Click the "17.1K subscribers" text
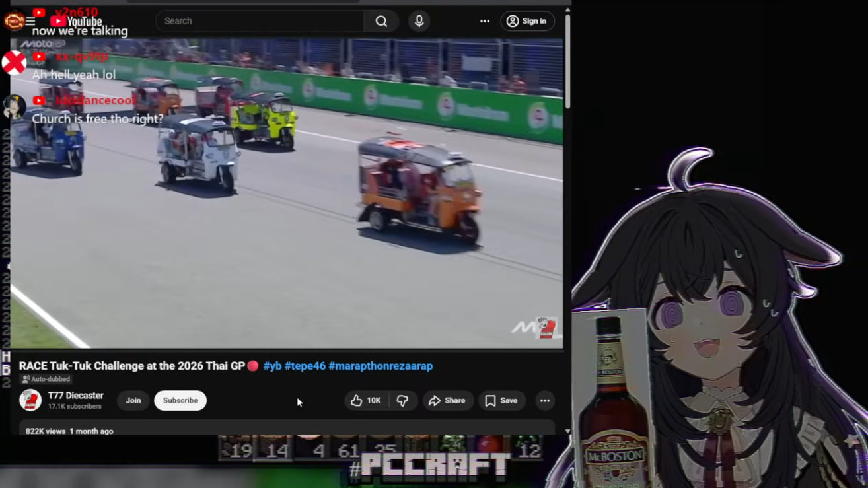Screen dimensions: 868x488 coord(75,407)
